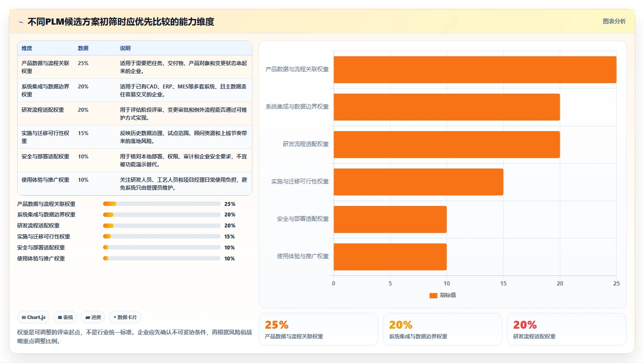This screenshot has height=363, width=644.
Task: Open the 20% 系统集成与数据边界权重 data card
Action: 443,329
